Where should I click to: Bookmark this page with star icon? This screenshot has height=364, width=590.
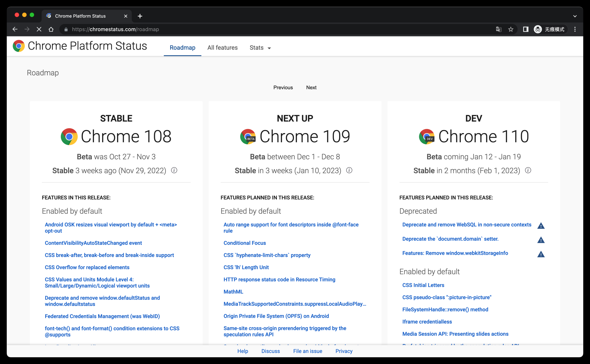(x=511, y=29)
